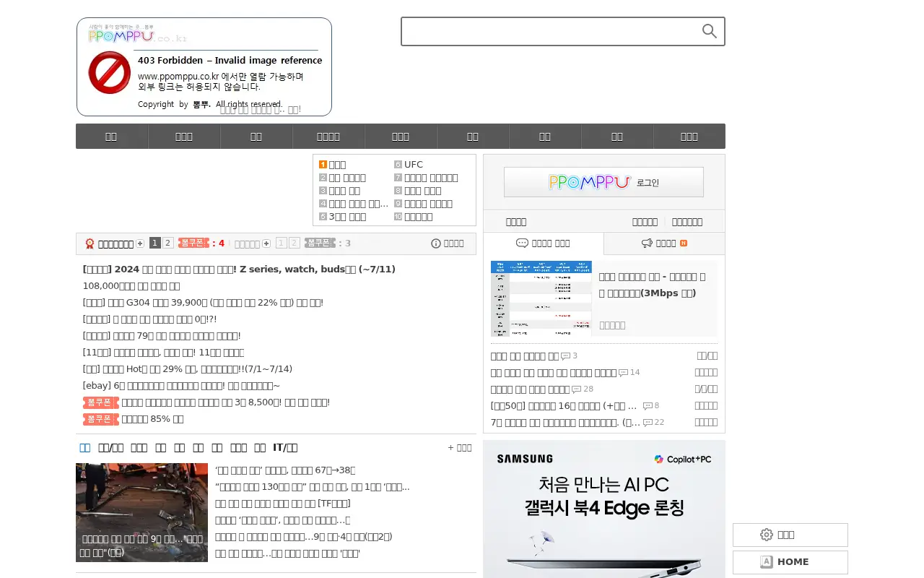Open the news headline ending with 67→38
This screenshot has height=578, width=924.
coord(285,470)
